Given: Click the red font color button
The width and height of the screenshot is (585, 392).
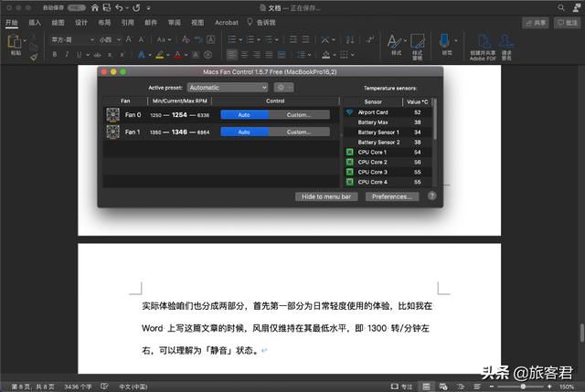Looking at the screenshot, I should click(x=177, y=55).
